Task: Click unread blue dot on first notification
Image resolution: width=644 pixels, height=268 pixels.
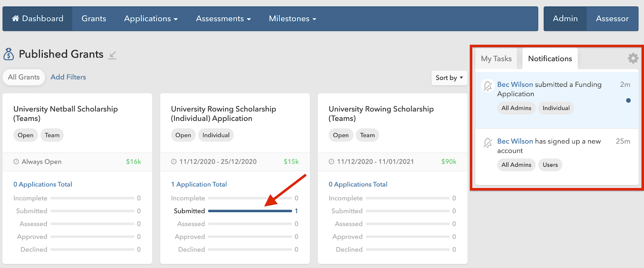Action: point(628,100)
